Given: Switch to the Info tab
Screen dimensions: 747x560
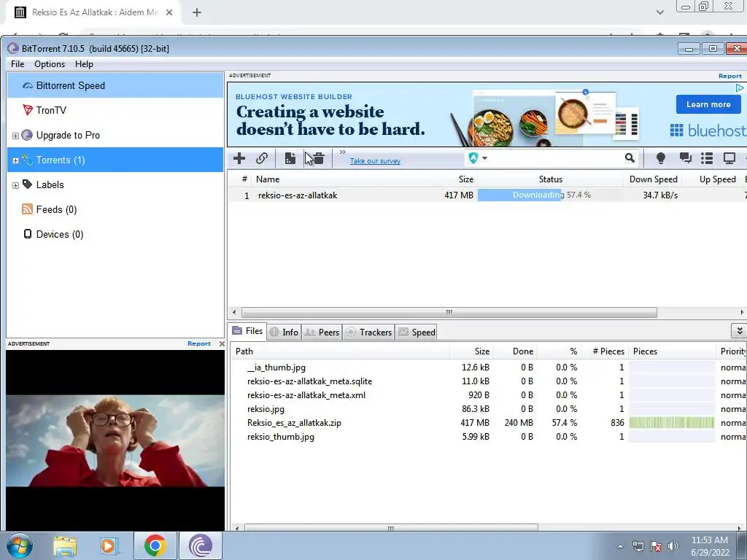Looking at the screenshot, I should coord(284,332).
